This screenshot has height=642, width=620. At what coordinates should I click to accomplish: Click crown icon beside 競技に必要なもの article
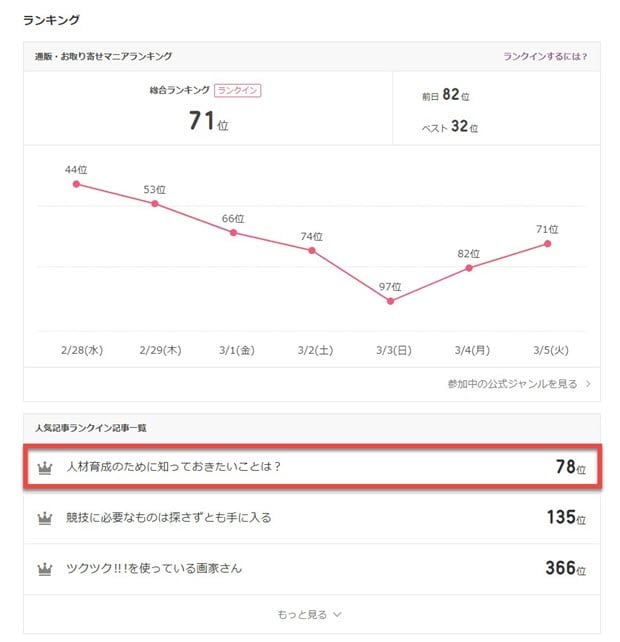pos(44,518)
